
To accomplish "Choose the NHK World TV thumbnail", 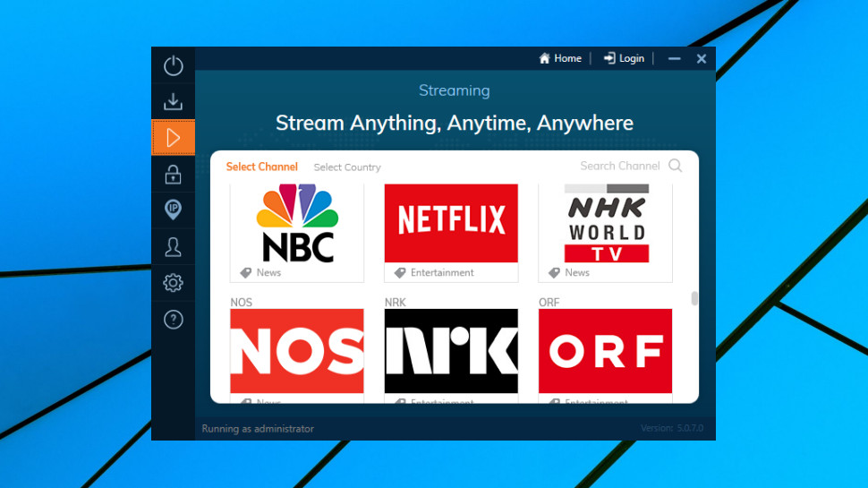I will [606, 223].
